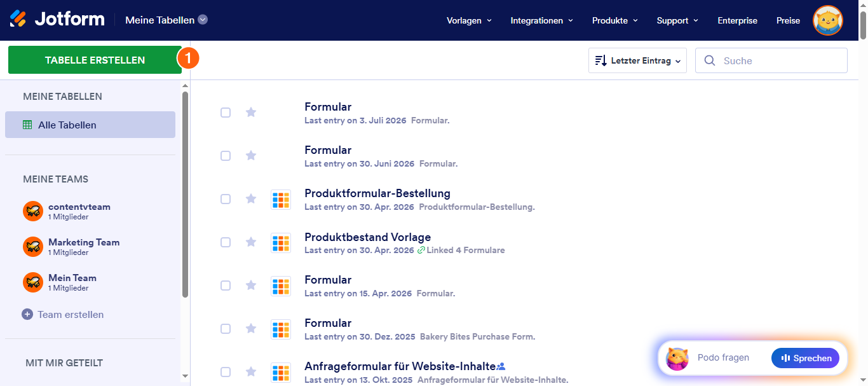Click the contentvteam team avatar

click(x=33, y=211)
